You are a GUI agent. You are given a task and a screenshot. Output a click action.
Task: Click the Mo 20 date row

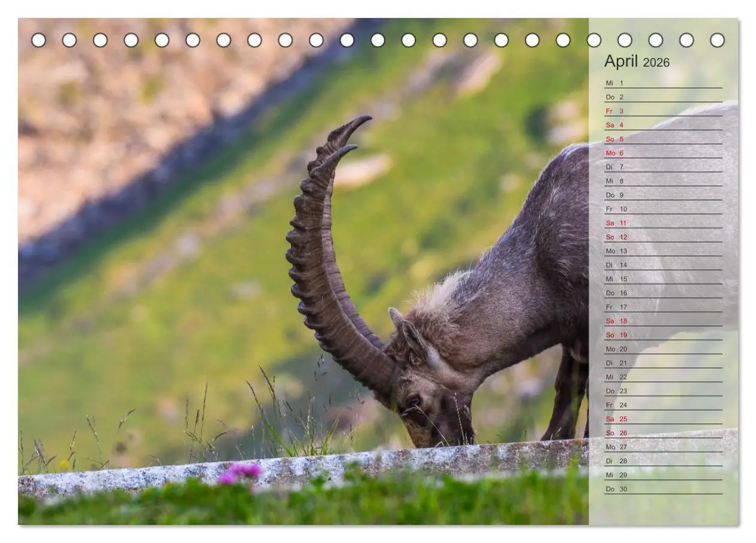[663, 349]
